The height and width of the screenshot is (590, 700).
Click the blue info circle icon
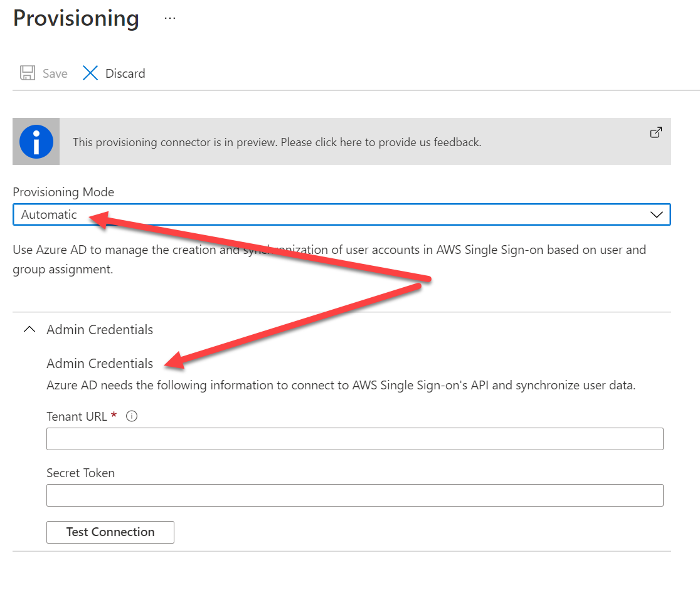[x=36, y=142]
